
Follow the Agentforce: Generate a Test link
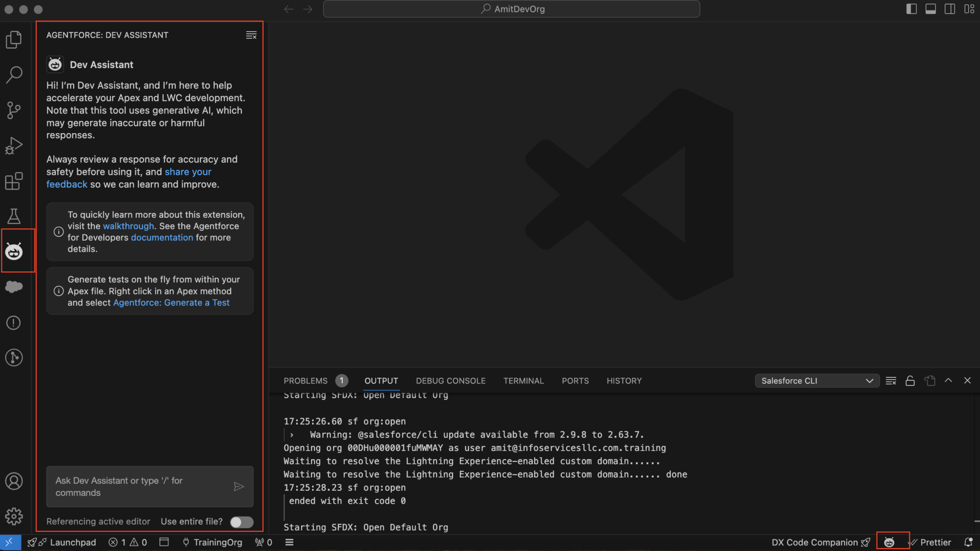(171, 303)
